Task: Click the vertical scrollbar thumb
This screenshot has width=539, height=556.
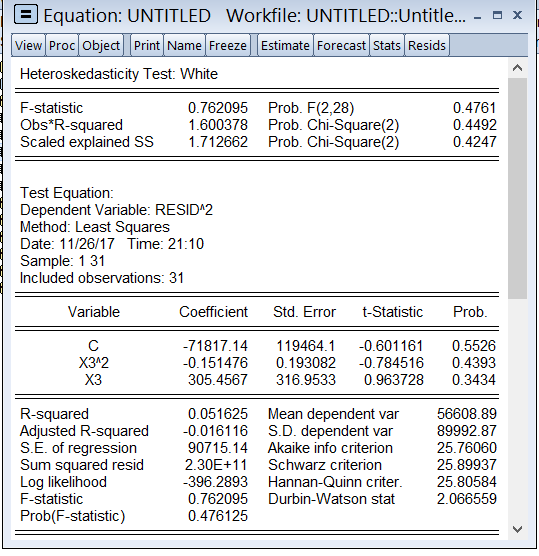Action: 517,189
